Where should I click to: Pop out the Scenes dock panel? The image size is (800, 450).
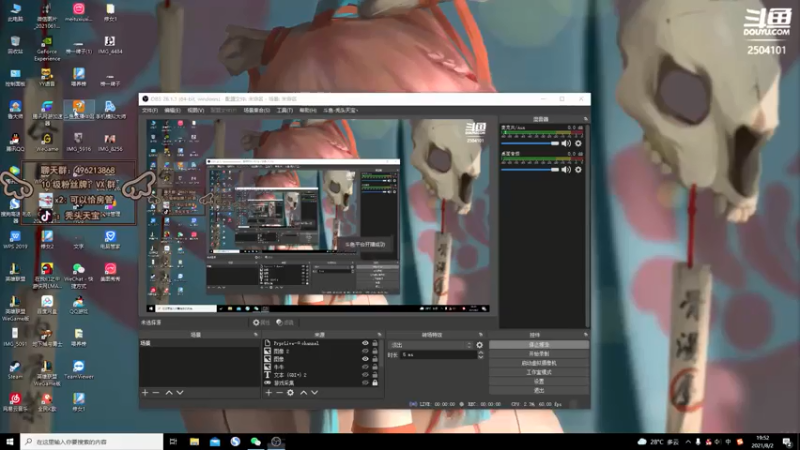(256, 335)
